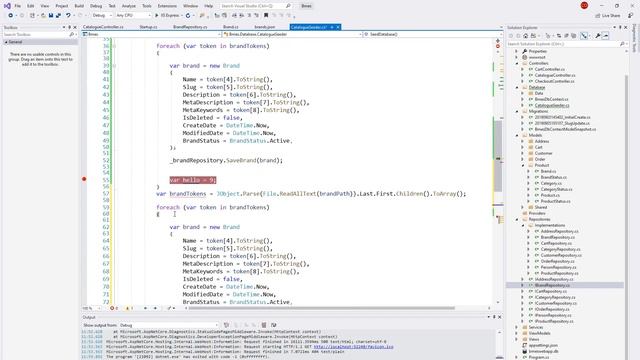Open the File menu
Viewport: 640px width, 360px height.
(18, 6)
